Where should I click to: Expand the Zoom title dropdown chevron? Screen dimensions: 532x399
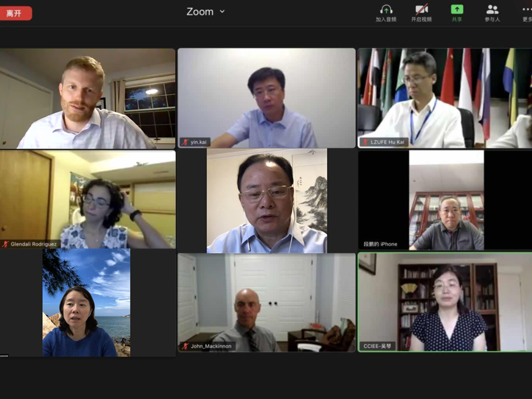[x=222, y=11]
